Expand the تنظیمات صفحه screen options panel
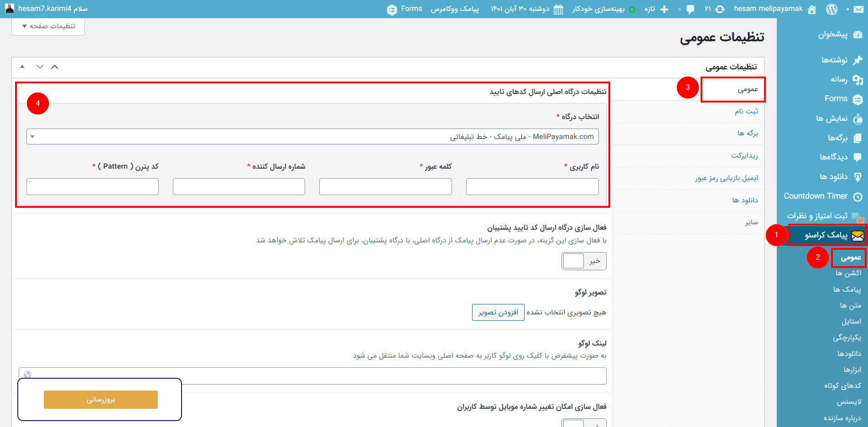The height and width of the screenshot is (427, 868). click(47, 26)
